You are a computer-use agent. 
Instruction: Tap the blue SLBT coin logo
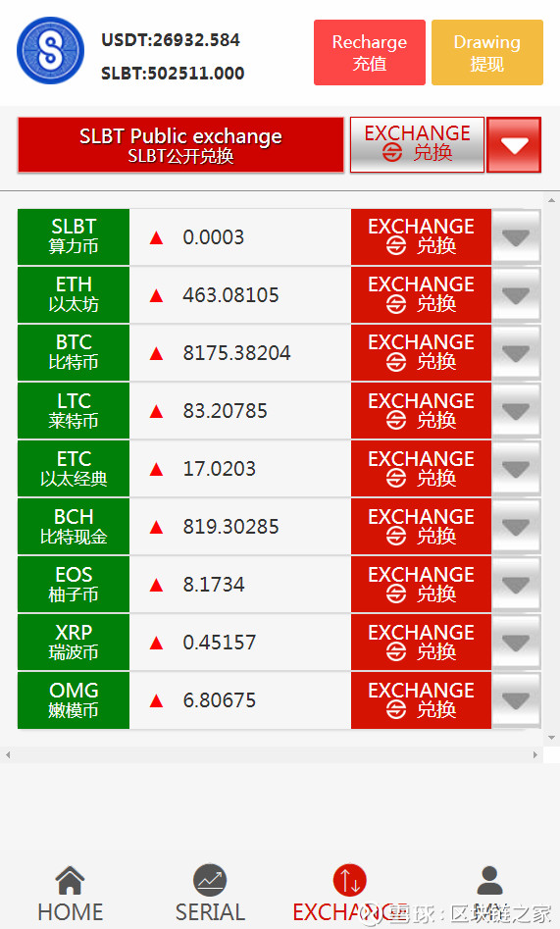coord(50,50)
